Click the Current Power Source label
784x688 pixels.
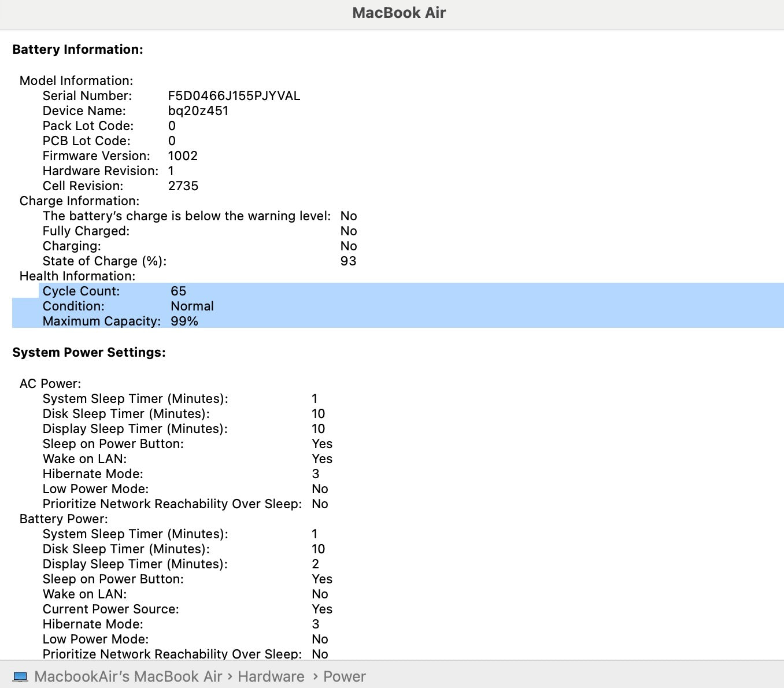(111, 609)
